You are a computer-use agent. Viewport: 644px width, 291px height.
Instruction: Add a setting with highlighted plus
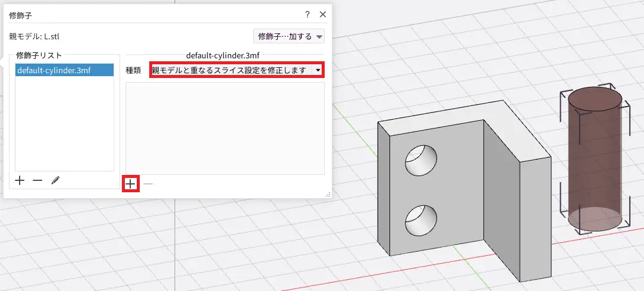(131, 184)
